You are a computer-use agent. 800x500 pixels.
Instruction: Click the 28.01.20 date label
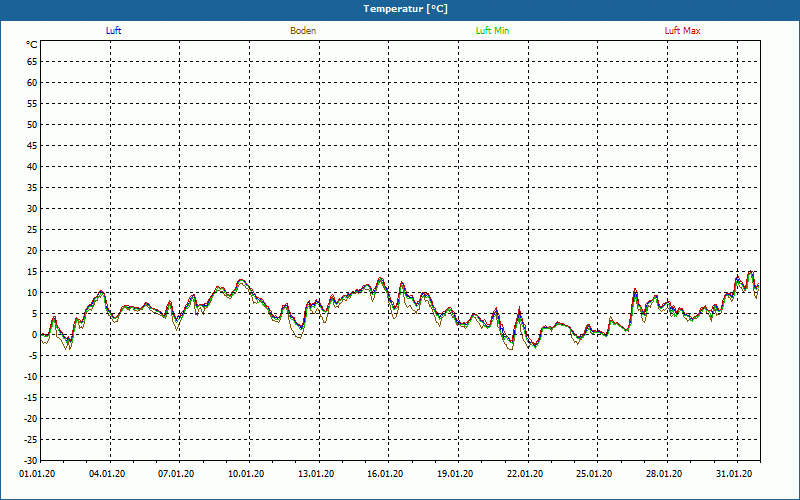[664, 474]
